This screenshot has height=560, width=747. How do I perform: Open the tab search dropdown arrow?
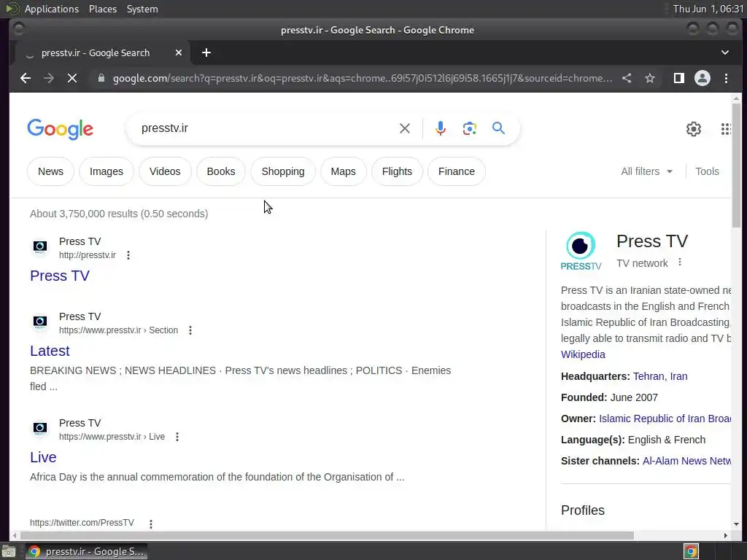point(724,52)
